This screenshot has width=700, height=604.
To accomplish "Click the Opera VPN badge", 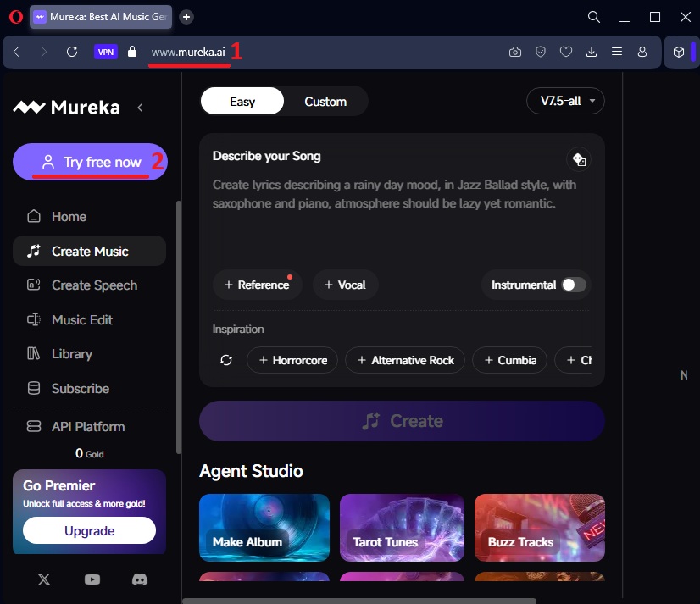I will coord(106,52).
